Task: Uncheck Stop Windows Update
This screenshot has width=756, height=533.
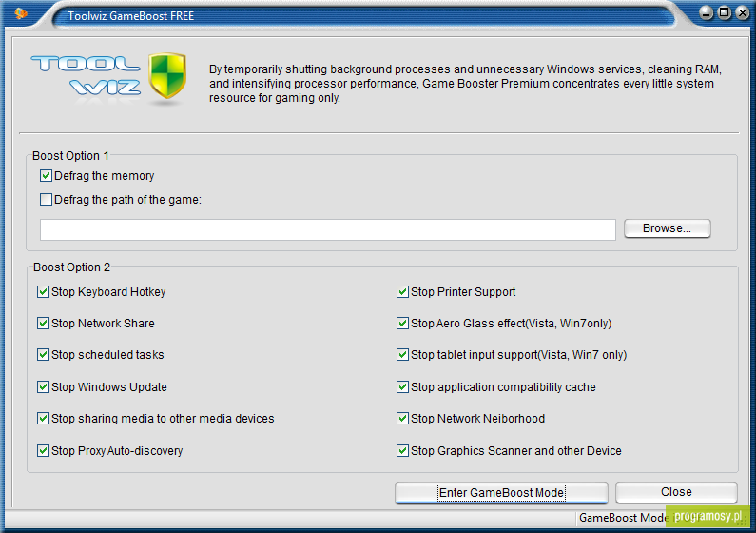Action: coord(44,386)
